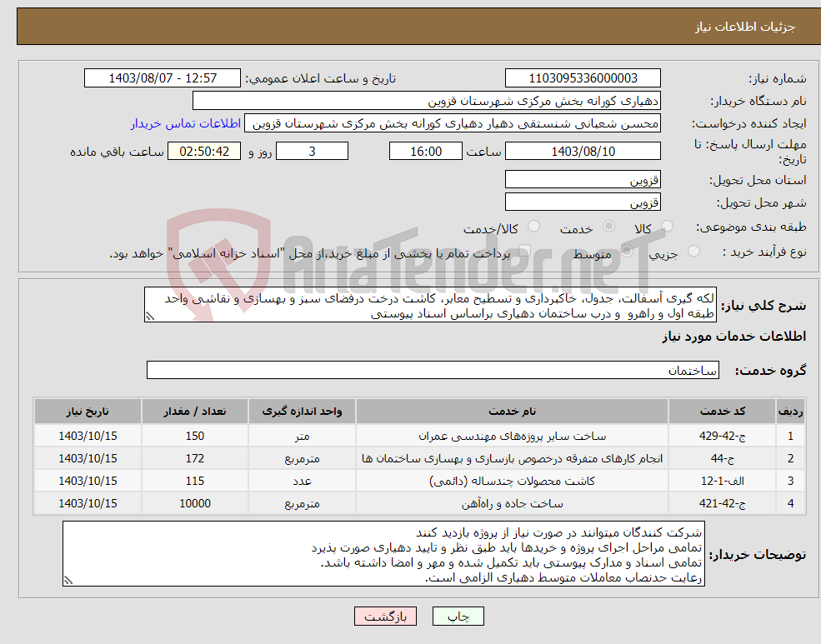Click service name ساخت سایر پروژه‌های مهندسی عمران

pos(512,436)
